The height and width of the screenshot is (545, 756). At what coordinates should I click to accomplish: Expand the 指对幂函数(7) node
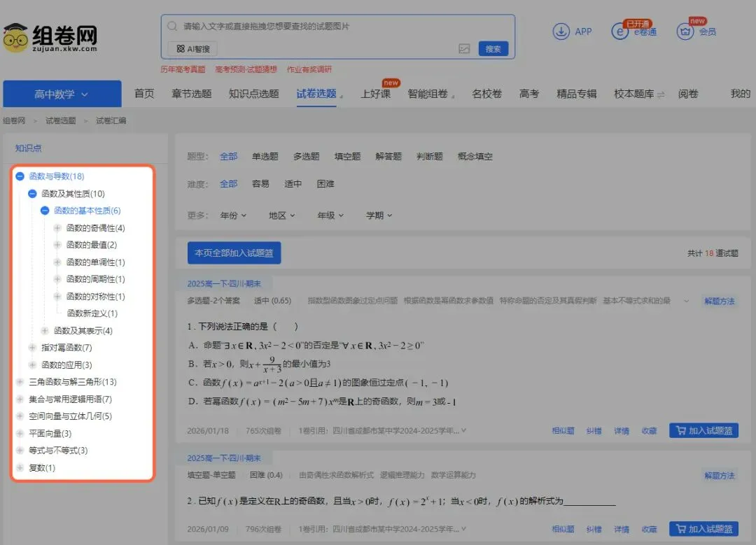pyautogui.click(x=32, y=348)
